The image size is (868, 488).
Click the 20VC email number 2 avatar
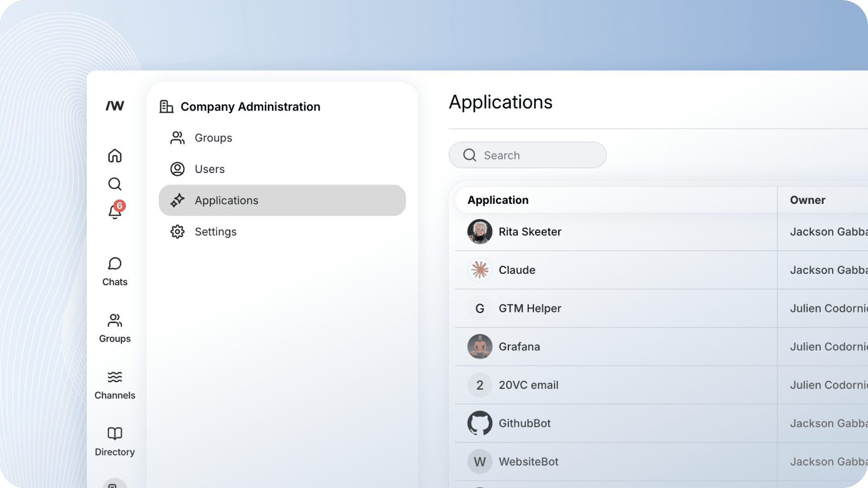point(480,385)
